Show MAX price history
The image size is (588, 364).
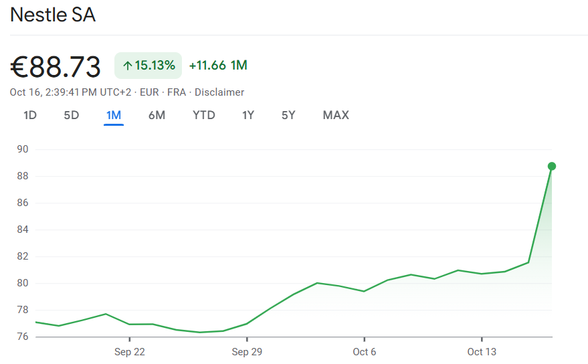coord(336,115)
